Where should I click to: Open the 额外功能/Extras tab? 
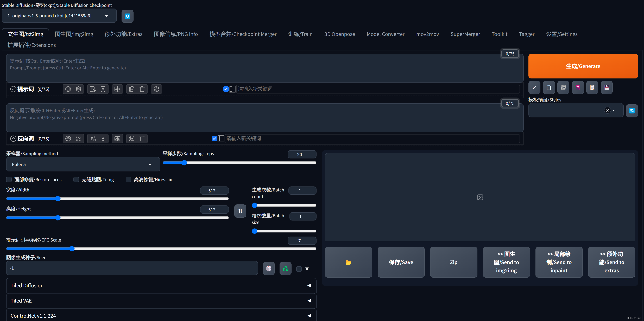(x=123, y=34)
